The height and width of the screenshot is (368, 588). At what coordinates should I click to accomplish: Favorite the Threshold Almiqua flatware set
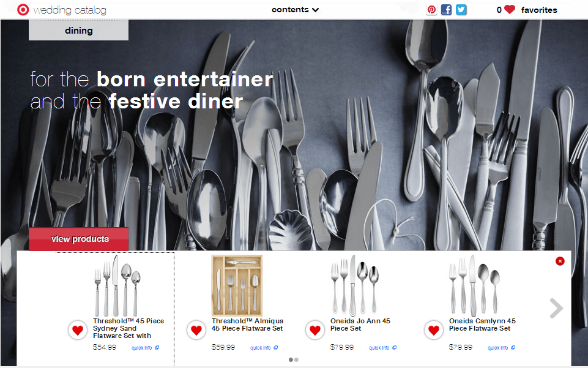point(196,331)
